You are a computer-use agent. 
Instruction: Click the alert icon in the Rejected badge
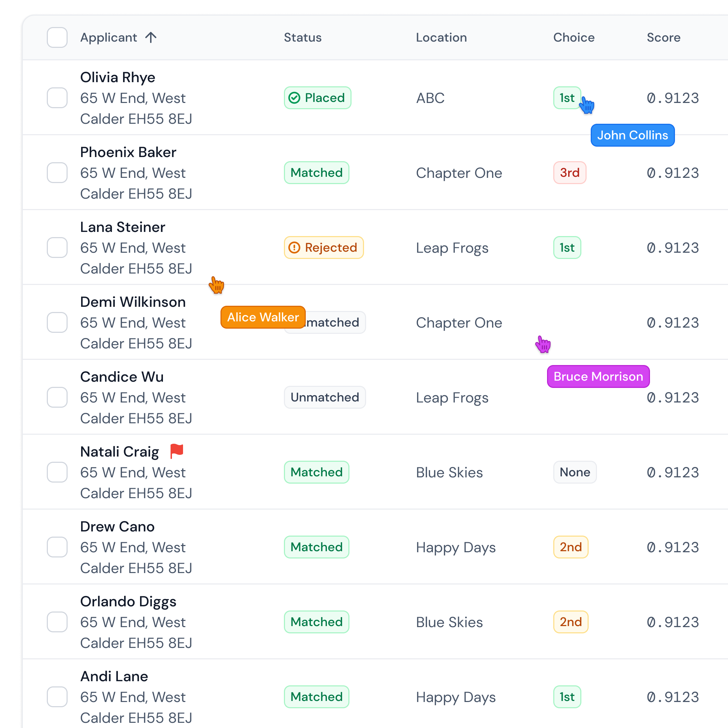click(294, 248)
